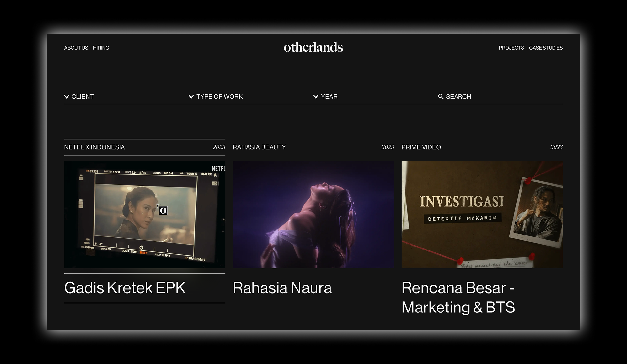
Task: Open the Rahasia Naura purple thumbnail
Action: coord(313,214)
